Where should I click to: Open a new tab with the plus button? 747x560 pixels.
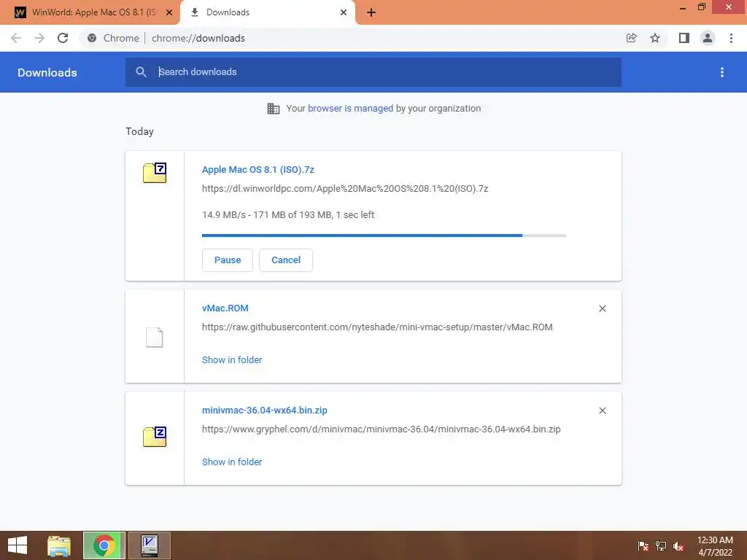tap(371, 12)
